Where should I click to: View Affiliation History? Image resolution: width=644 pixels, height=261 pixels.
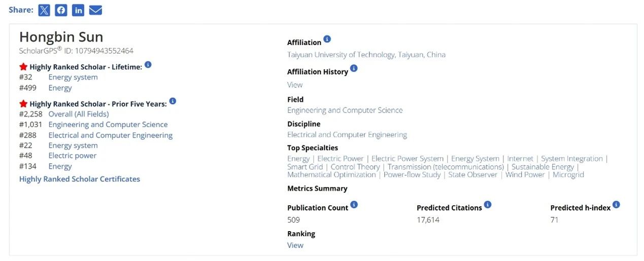point(295,85)
